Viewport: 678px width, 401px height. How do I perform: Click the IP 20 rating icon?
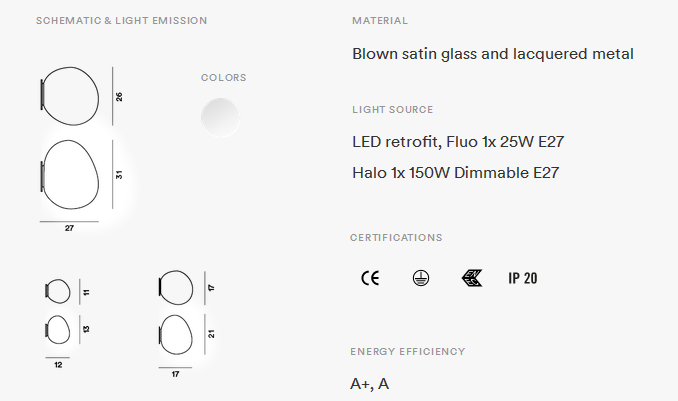[523, 278]
